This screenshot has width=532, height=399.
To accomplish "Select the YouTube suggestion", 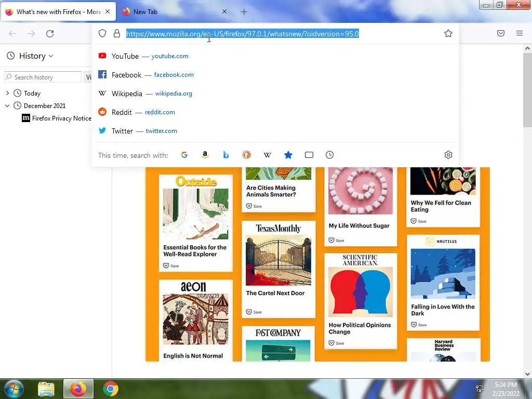I will coord(275,56).
